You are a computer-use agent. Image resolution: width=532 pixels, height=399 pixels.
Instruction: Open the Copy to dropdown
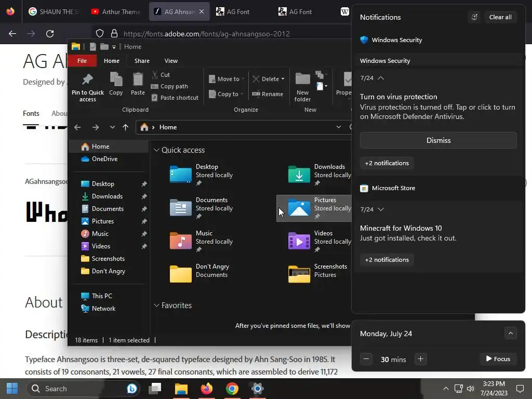[x=226, y=94]
